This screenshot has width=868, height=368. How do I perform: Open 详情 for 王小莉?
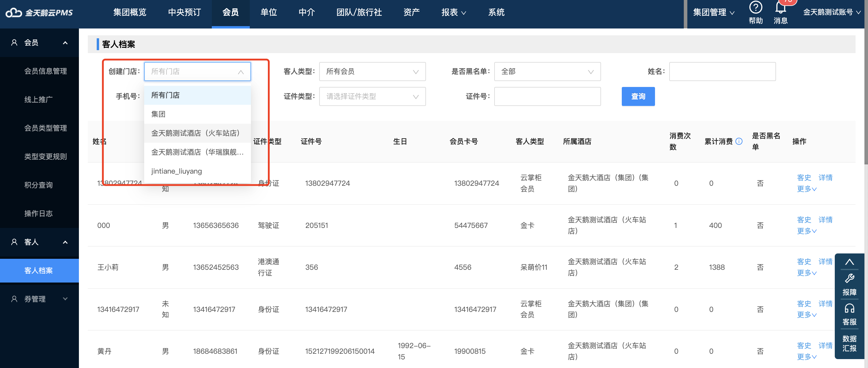click(x=825, y=261)
